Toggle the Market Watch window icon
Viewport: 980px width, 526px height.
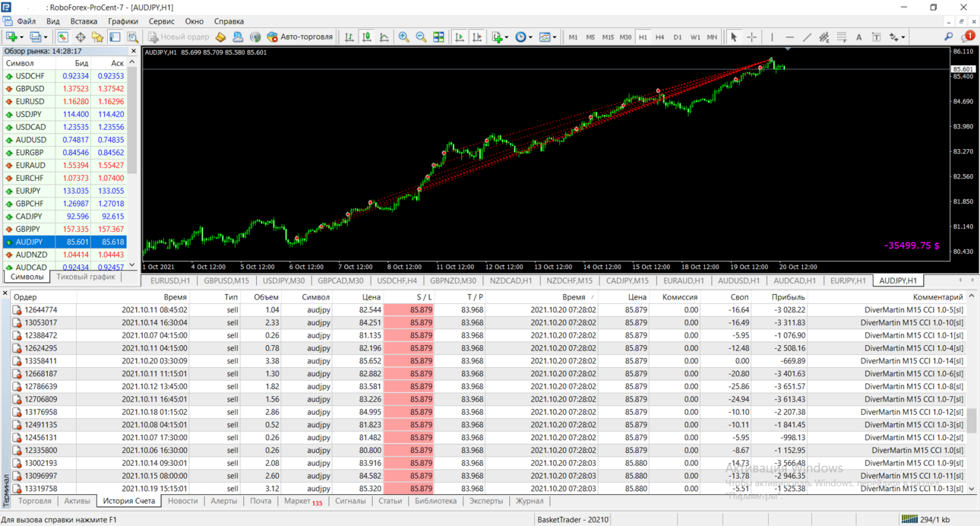pyautogui.click(x=62, y=36)
